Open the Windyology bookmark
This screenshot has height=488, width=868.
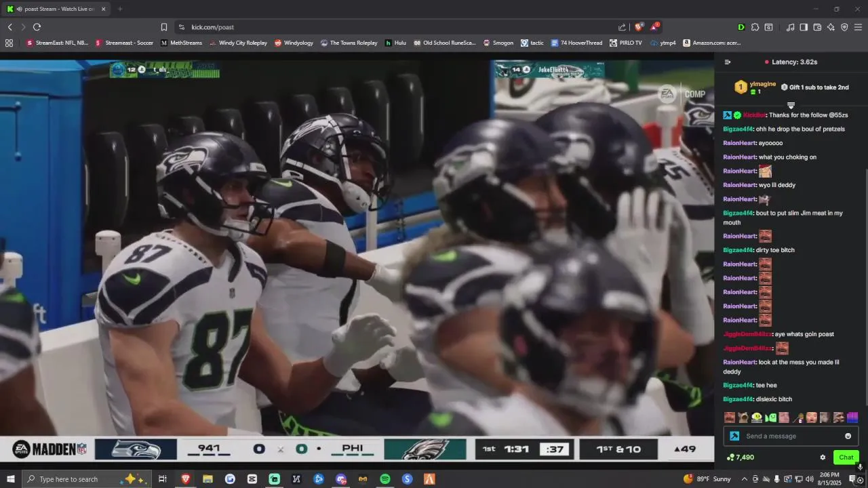coord(294,43)
